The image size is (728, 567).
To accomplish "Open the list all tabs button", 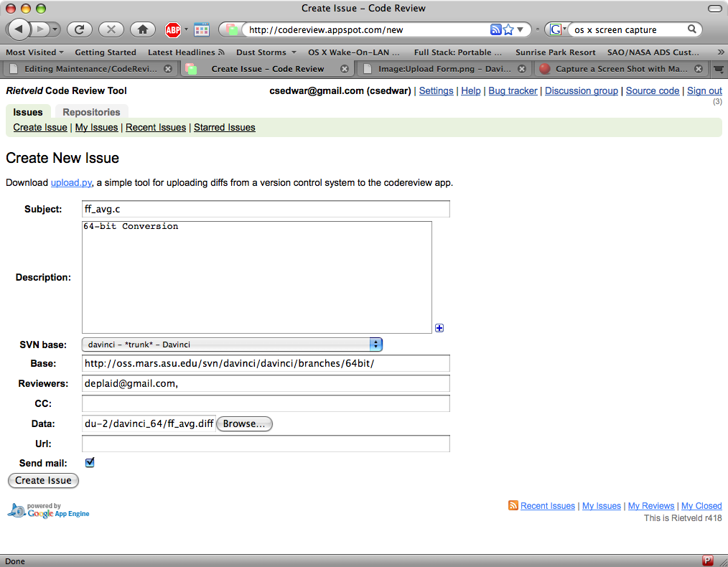I will click(x=719, y=69).
